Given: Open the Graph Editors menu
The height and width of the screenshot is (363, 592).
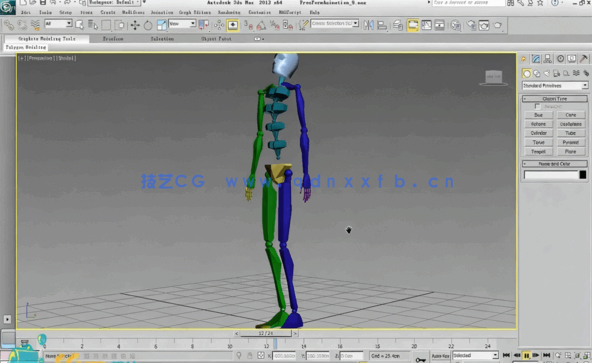Looking at the screenshot, I should tap(195, 12).
